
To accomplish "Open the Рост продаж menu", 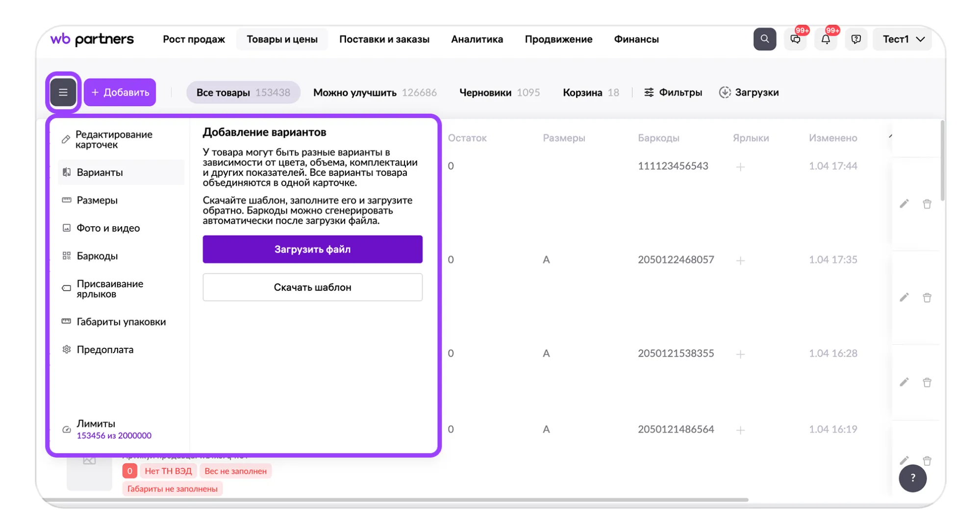I will pos(194,39).
